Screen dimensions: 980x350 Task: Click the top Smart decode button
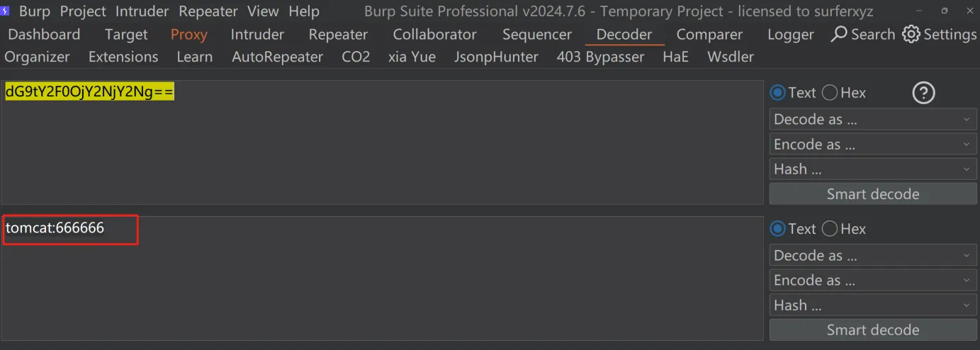pyautogui.click(x=873, y=193)
